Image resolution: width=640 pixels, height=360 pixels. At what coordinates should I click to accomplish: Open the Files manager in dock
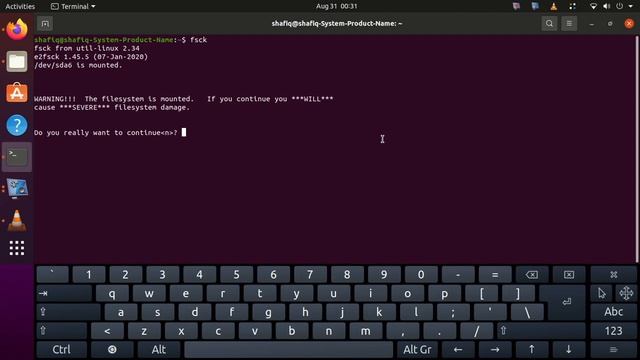17,62
